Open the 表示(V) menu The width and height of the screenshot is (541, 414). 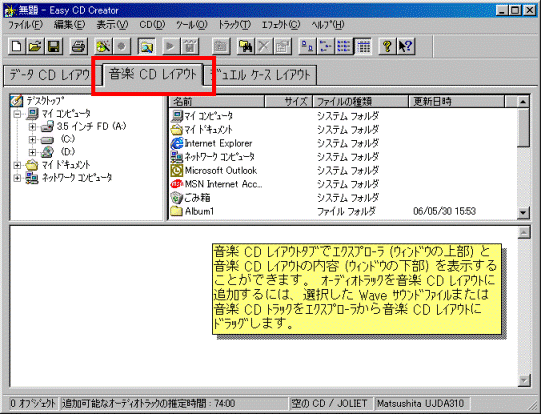(x=112, y=25)
